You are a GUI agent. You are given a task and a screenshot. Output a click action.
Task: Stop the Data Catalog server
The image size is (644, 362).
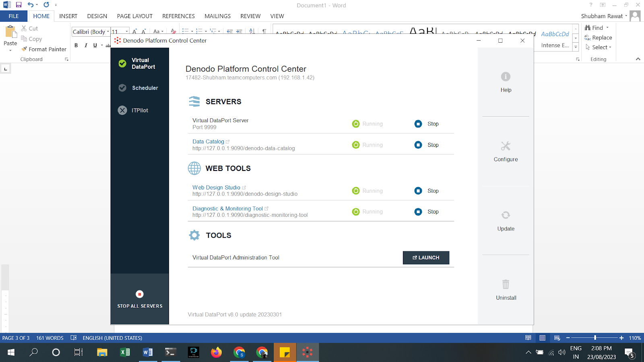pyautogui.click(x=427, y=145)
